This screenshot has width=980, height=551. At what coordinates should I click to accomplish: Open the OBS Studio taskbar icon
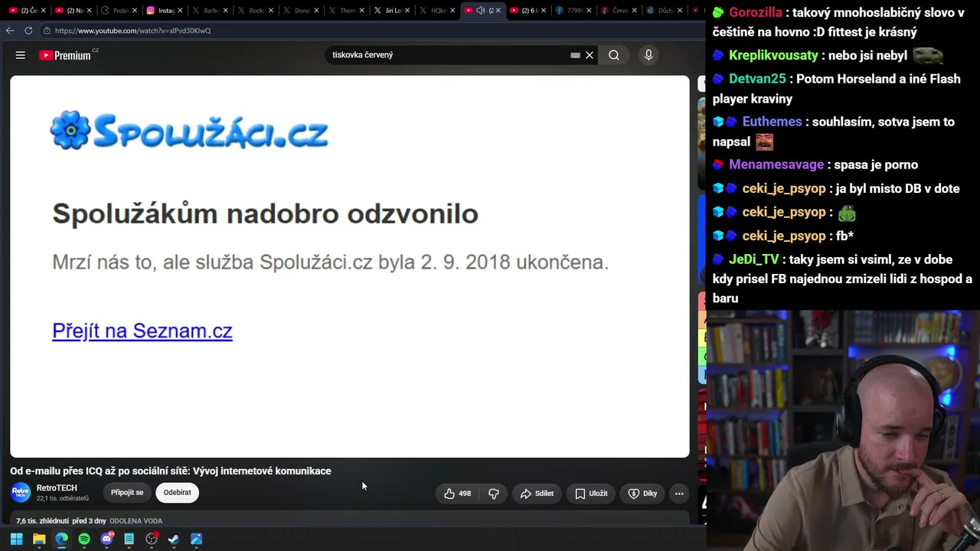152,539
